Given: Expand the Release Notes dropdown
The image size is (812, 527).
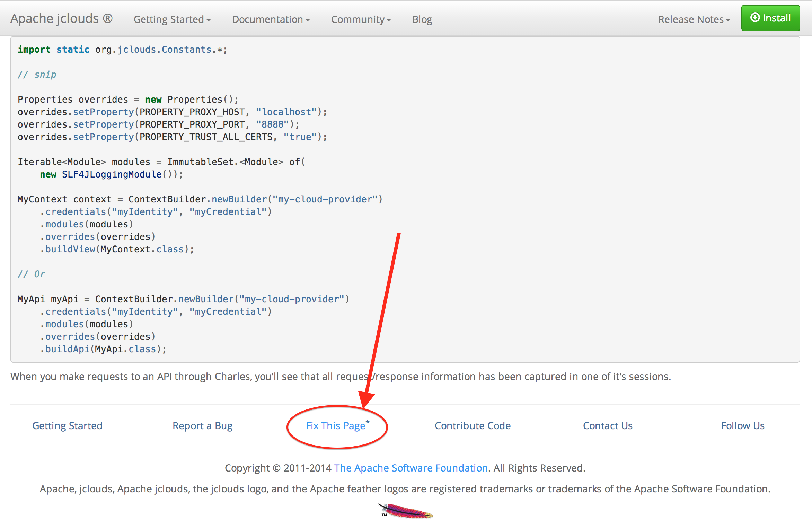Looking at the screenshot, I should (694, 19).
